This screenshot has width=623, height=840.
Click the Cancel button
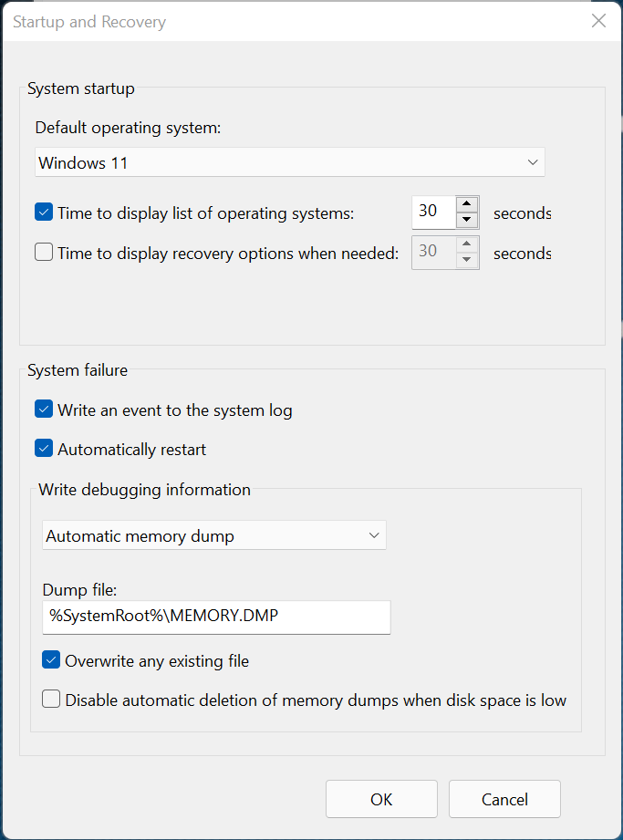click(504, 799)
